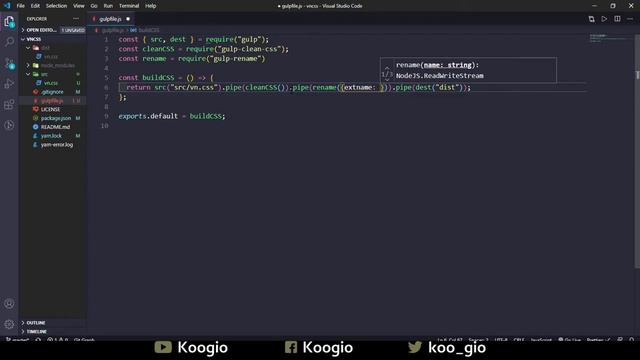Viewport: 640px width, 360px height.
Task: Open vn.css inside the src folder
Action: point(51,83)
